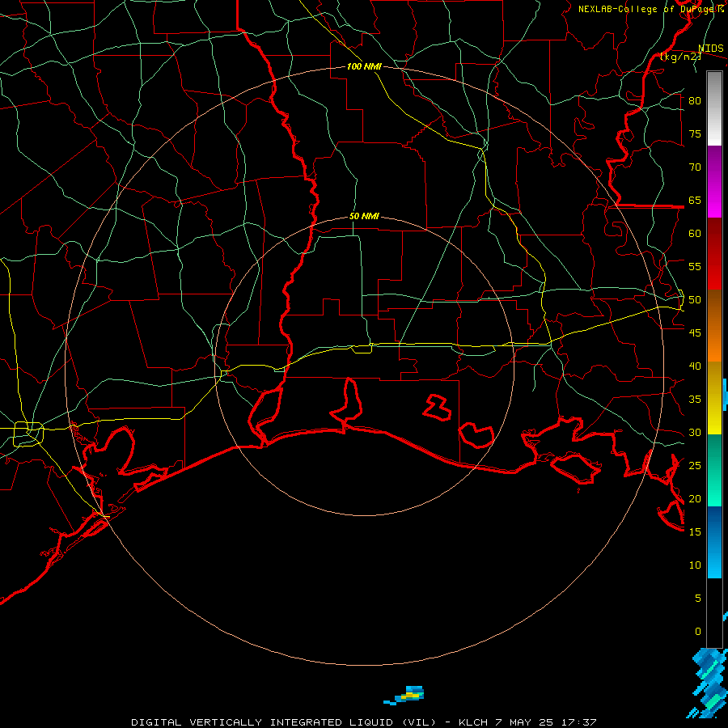
Task: Click the 10 value on the color scale
Action: (695, 565)
